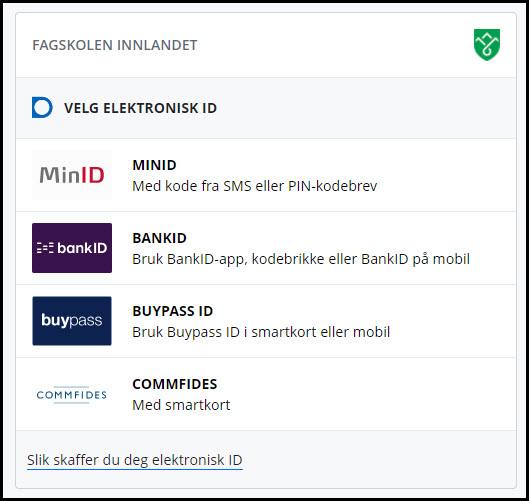
Task: Click the blue ID-porten logo icon
Action: [x=42, y=108]
